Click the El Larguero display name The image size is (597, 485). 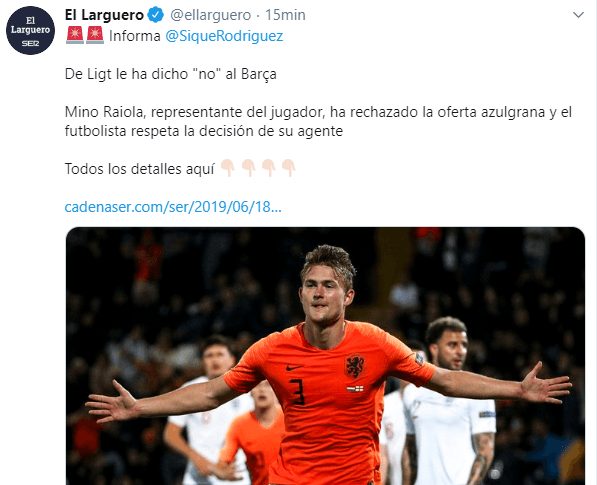(x=104, y=15)
